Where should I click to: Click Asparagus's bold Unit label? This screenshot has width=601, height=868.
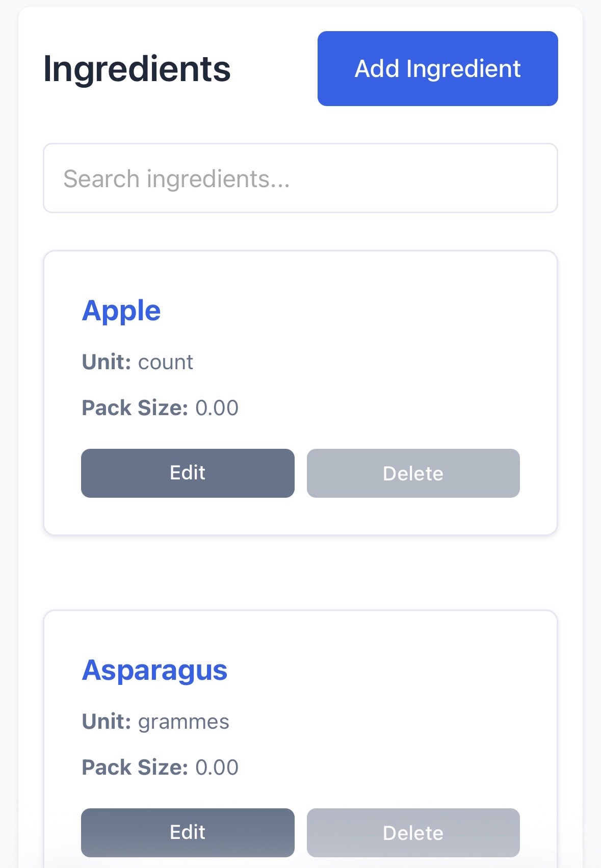point(107,722)
